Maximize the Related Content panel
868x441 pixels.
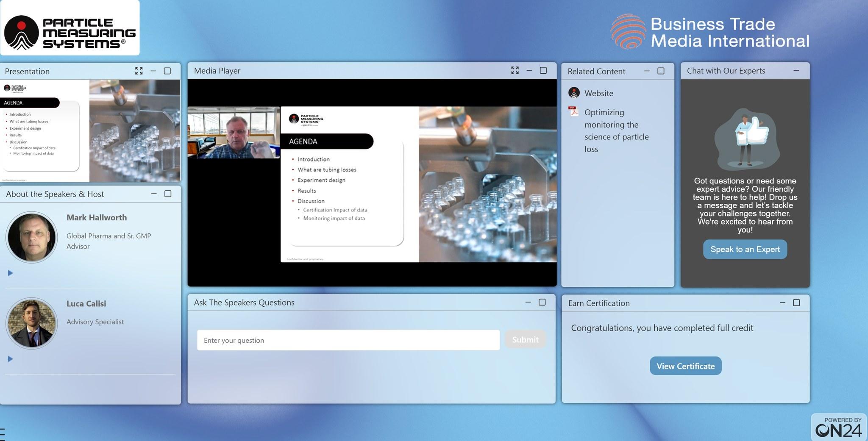[x=660, y=71]
